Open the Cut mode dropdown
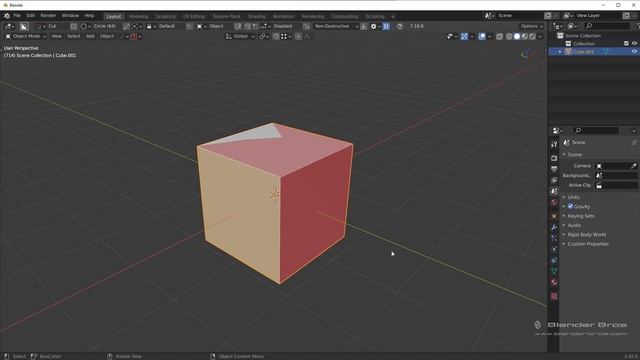Screen dimensions: 640x360 [46, 26]
